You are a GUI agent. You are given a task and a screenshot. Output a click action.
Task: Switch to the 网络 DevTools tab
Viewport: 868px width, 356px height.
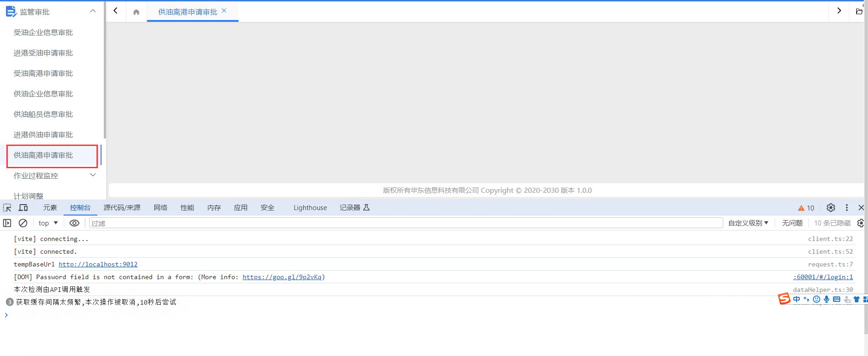(161, 208)
